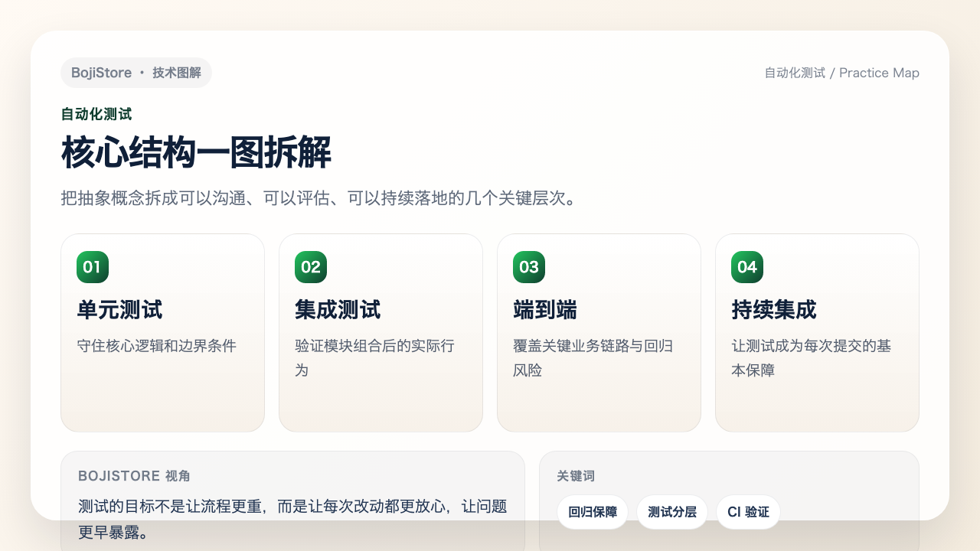
Task: Click the green 03 badge icon
Action: tap(528, 266)
